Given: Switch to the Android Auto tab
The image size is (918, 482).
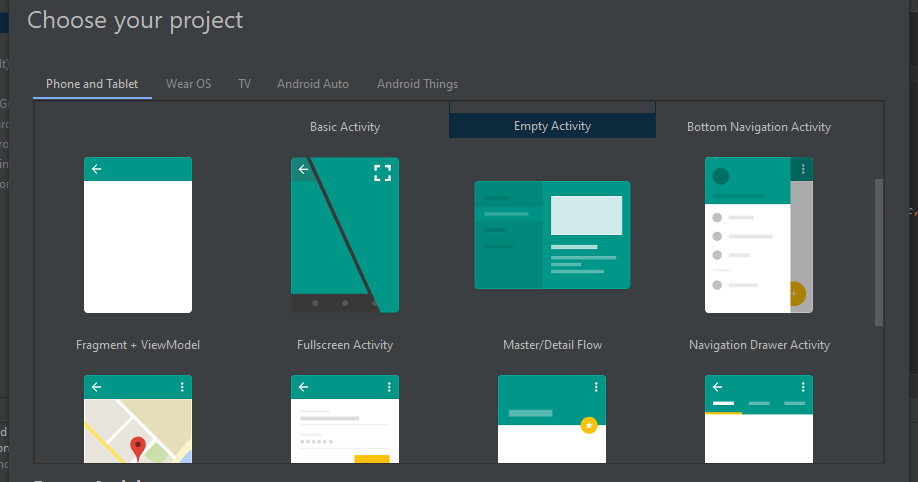Looking at the screenshot, I should 313,84.
